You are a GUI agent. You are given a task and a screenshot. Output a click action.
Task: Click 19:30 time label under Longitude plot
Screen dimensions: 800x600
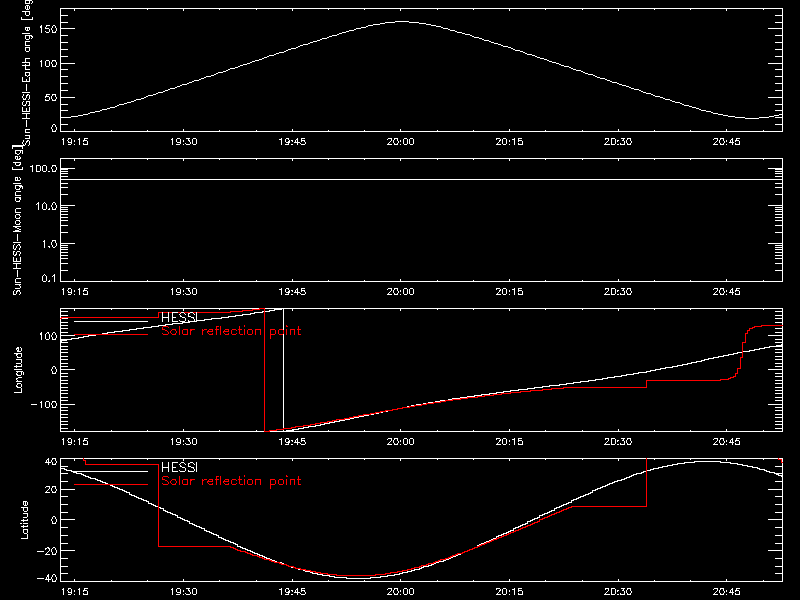point(183,442)
